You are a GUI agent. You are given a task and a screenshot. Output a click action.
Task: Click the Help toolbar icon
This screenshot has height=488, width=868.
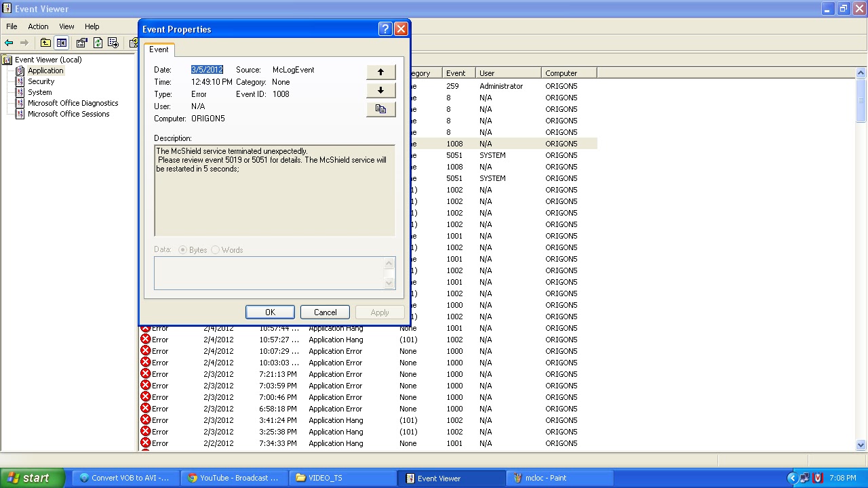(134, 43)
